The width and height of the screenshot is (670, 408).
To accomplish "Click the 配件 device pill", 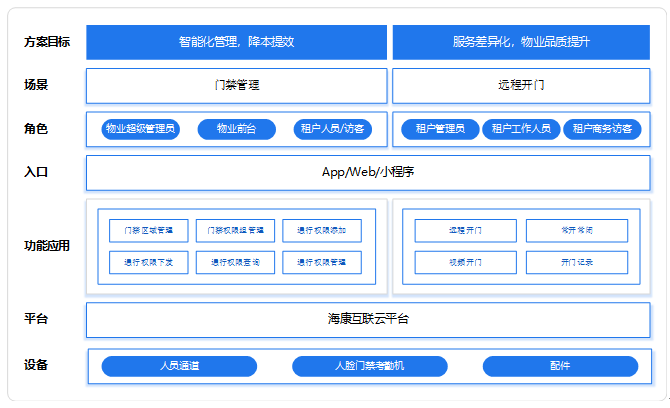I will (560, 366).
